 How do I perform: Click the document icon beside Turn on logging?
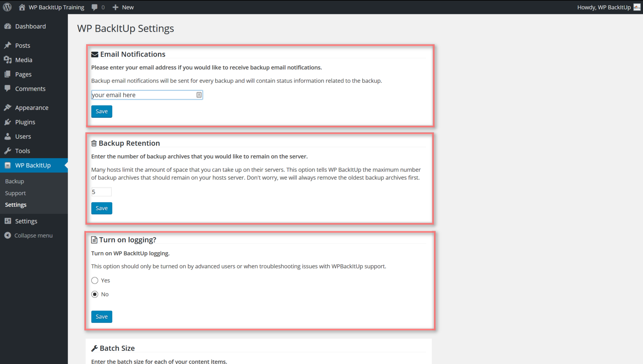(x=94, y=240)
